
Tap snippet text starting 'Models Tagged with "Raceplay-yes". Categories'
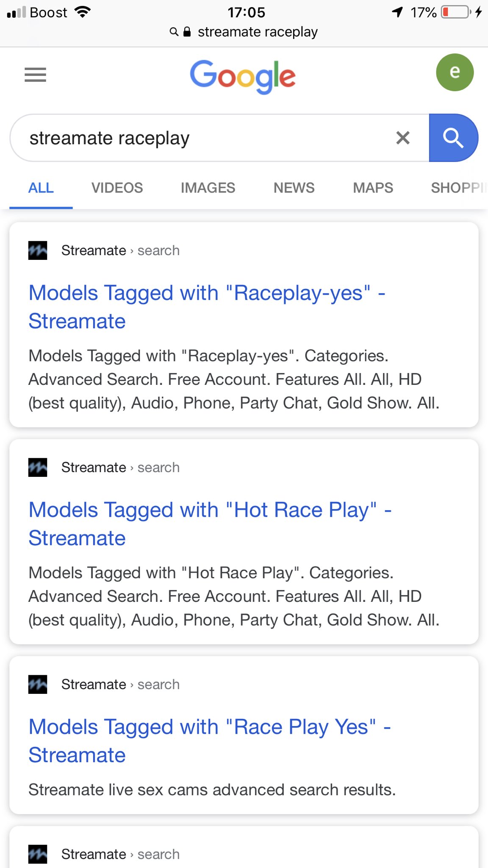pyautogui.click(x=234, y=379)
